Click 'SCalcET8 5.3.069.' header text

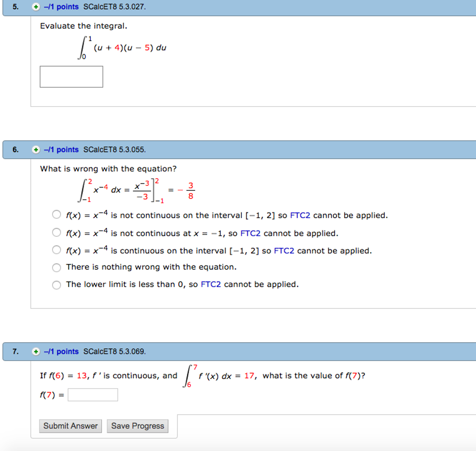point(114,352)
